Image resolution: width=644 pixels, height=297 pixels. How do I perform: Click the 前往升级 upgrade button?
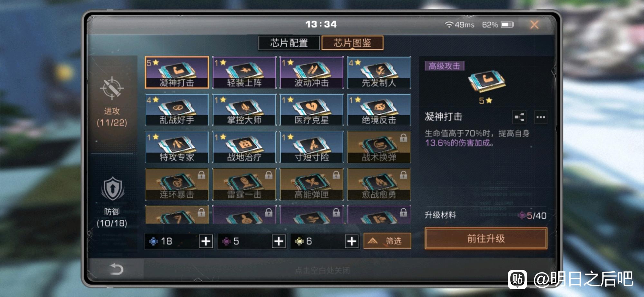coord(486,238)
